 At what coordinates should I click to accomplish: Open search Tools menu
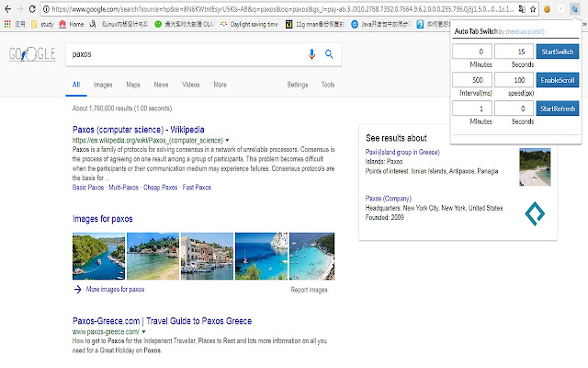pyautogui.click(x=328, y=85)
